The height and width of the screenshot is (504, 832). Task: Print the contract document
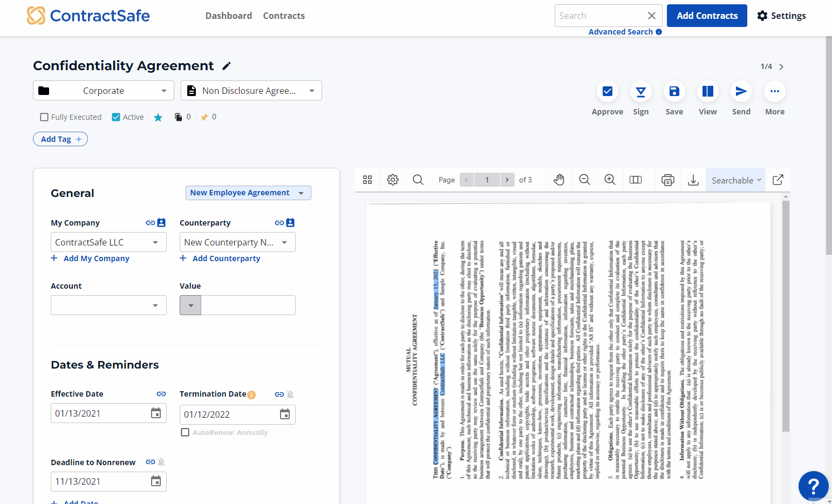(667, 180)
